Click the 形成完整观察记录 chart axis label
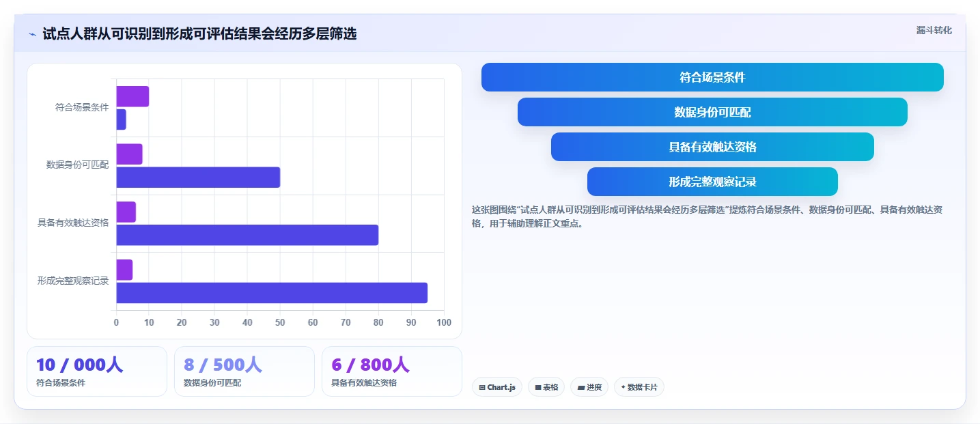Image resolution: width=980 pixels, height=424 pixels. coord(73,281)
